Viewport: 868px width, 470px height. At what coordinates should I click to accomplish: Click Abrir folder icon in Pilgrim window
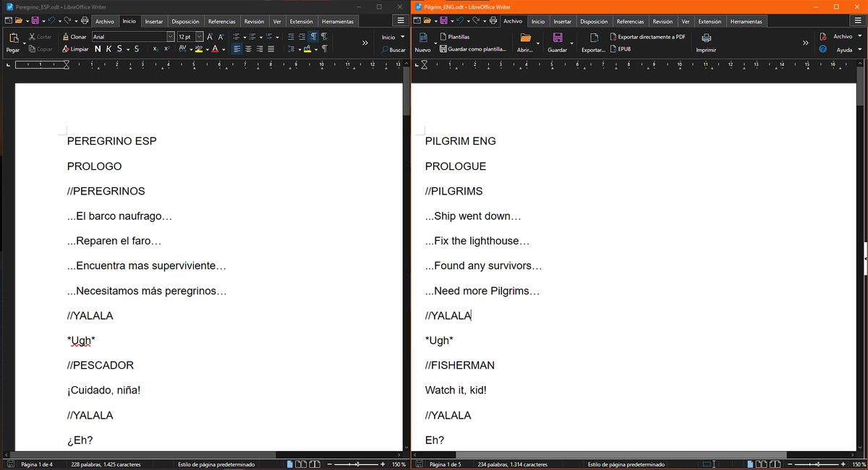(x=525, y=38)
